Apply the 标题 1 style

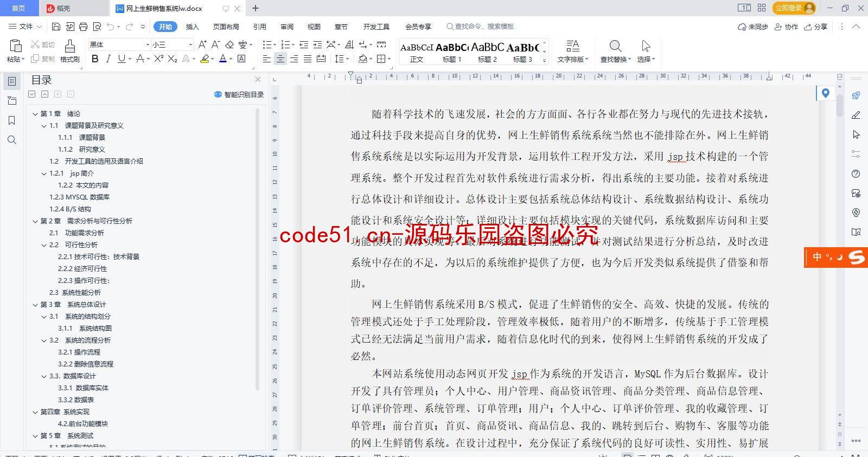(452, 53)
